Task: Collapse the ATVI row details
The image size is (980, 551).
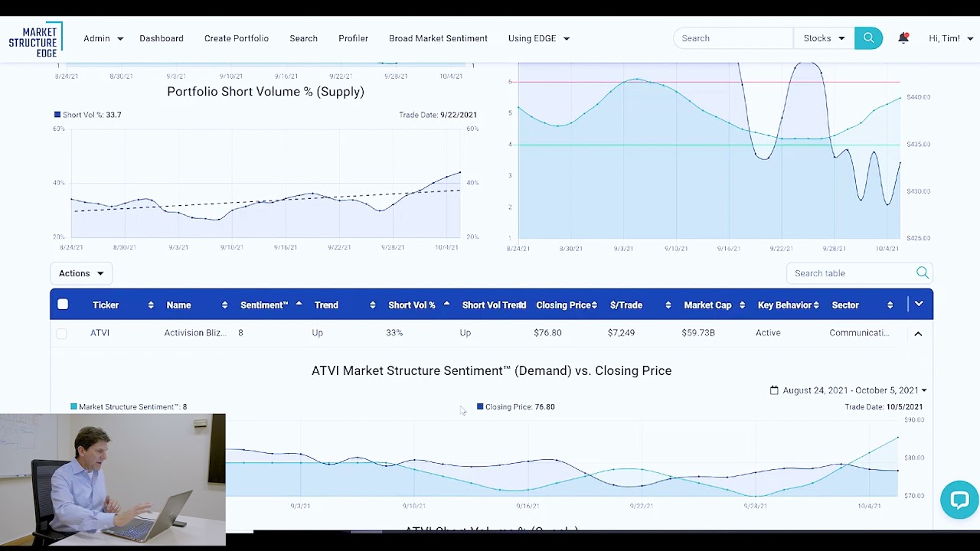Action: [918, 334]
